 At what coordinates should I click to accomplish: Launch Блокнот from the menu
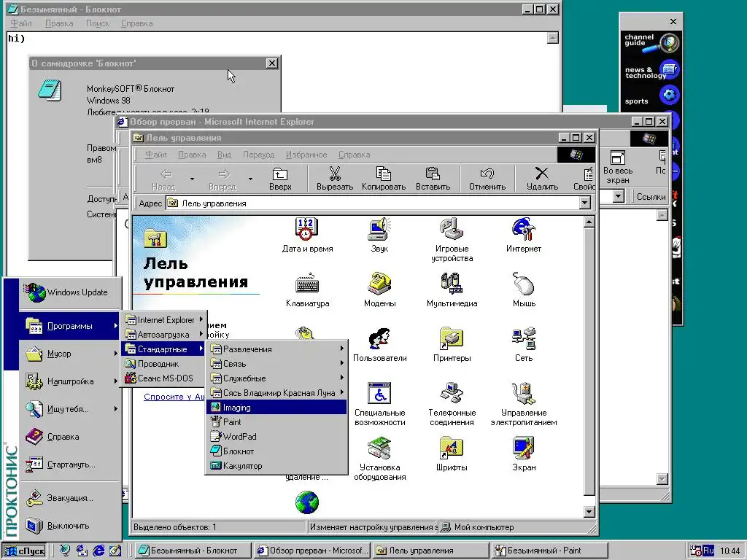(x=276, y=451)
